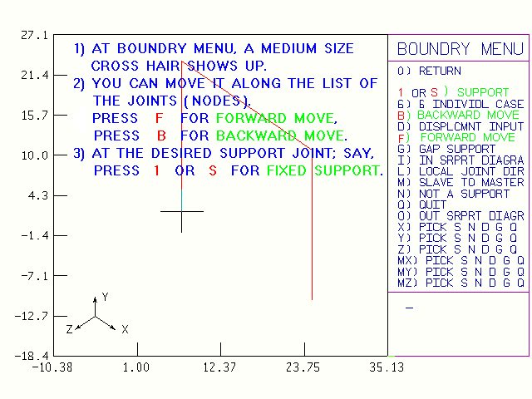Open the Displcmnt Input option
The width and height of the screenshot is (532, 399).
461,126
